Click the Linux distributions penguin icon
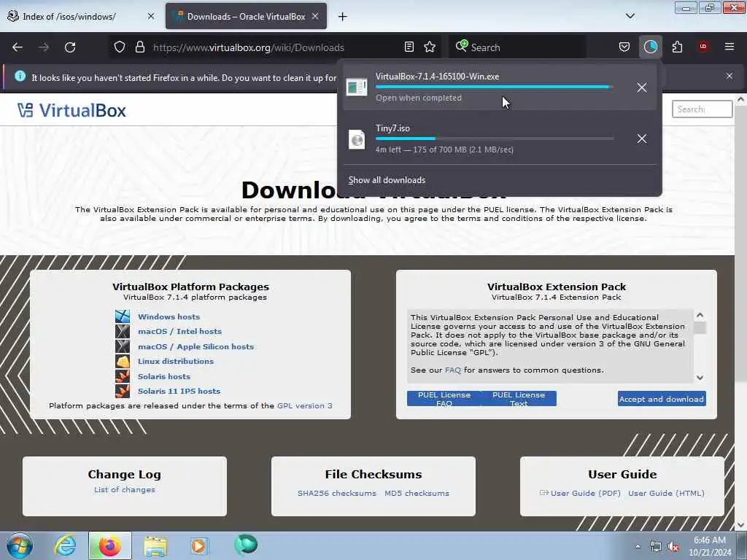 coord(123,362)
